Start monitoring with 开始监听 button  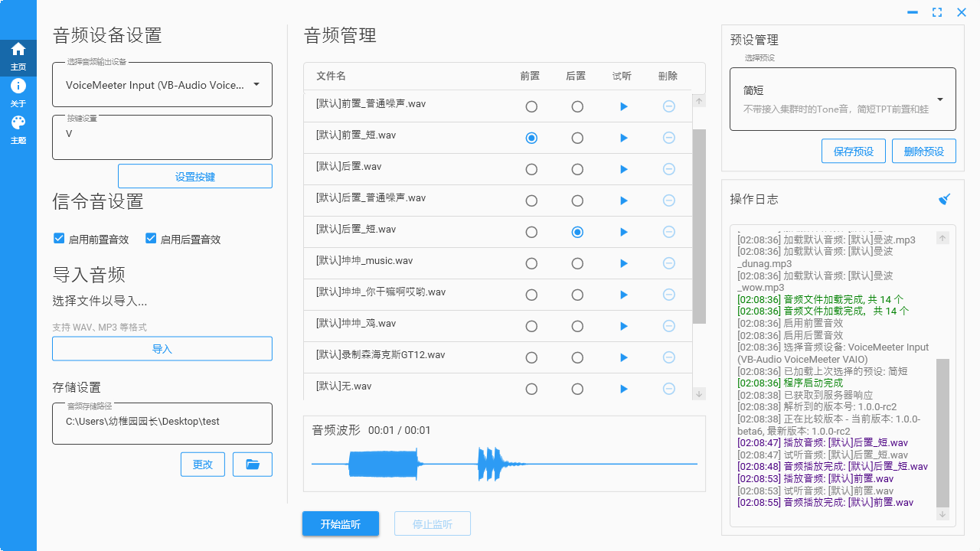(x=341, y=523)
